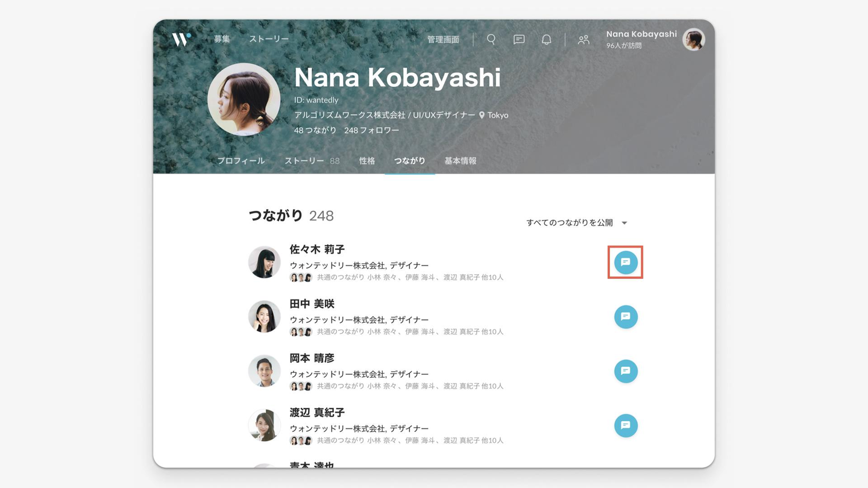Click 佐々木 莉子's profile picture
Image resolution: width=868 pixels, height=488 pixels.
[265, 262]
